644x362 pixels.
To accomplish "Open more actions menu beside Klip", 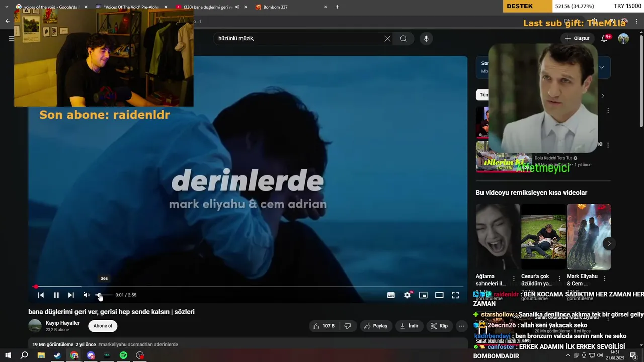I will coord(461,326).
